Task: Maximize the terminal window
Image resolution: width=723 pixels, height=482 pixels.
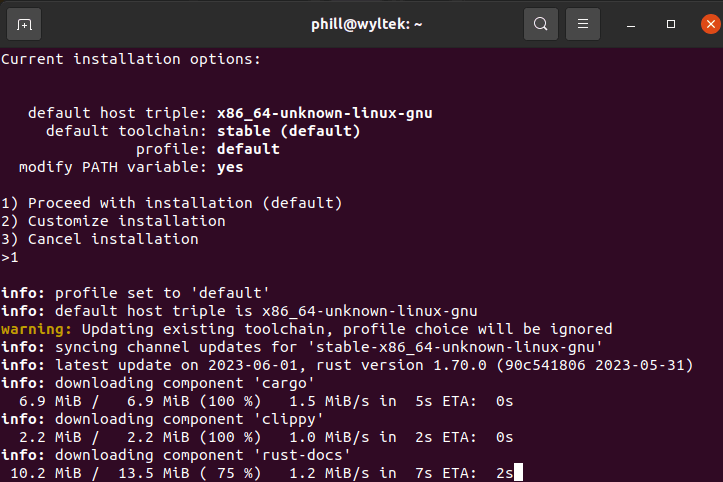Action: 671,24
